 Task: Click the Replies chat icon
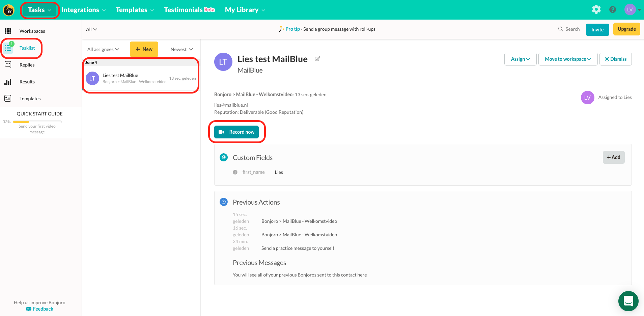(8, 64)
